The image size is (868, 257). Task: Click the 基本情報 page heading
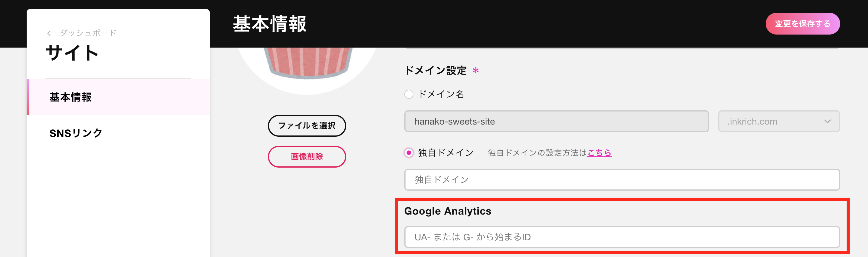pos(270,24)
